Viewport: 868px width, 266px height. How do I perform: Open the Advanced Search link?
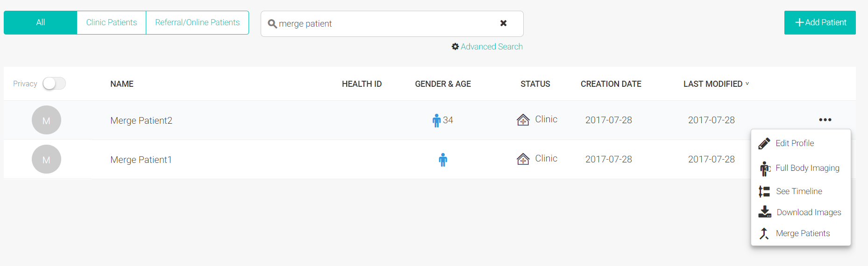click(491, 47)
